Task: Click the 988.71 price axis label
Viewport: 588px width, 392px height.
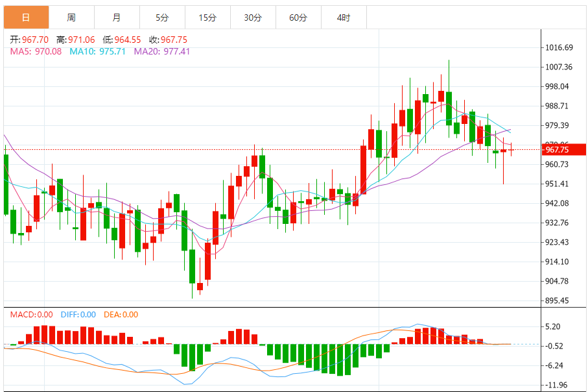Action: pos(557,106)
